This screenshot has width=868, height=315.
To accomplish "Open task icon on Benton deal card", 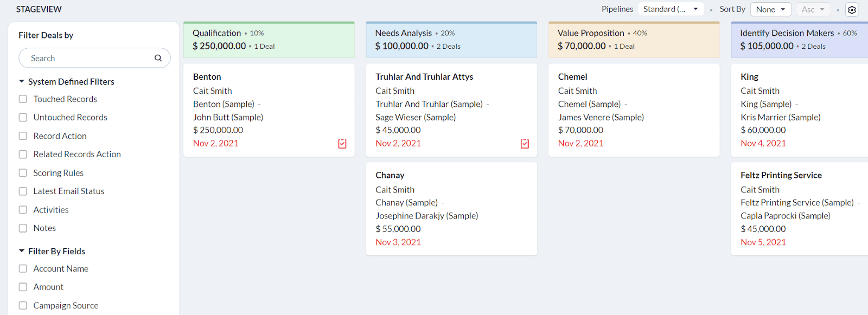I will [342, 144].
